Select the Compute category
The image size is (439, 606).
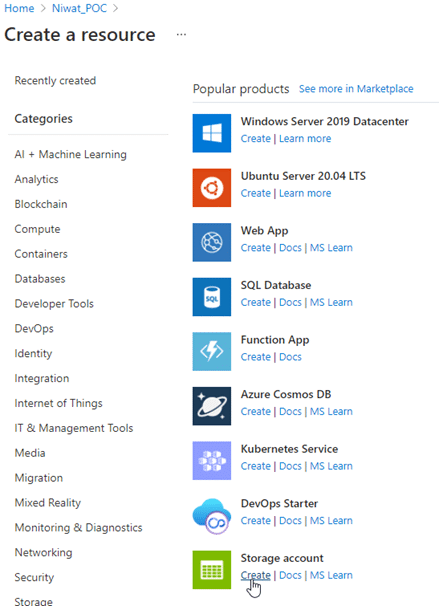click(37, 229)
